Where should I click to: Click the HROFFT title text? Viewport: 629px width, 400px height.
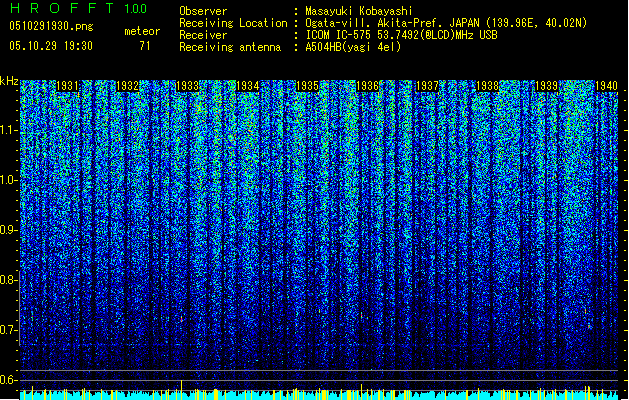pos(62,8)
